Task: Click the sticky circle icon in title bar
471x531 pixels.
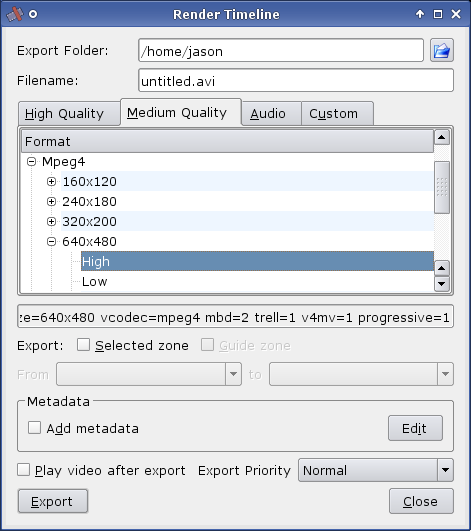Action: 33,14
